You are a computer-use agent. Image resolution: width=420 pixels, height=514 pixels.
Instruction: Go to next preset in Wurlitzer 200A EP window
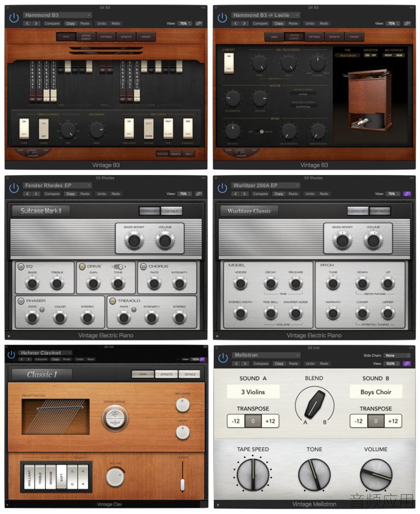244,194
